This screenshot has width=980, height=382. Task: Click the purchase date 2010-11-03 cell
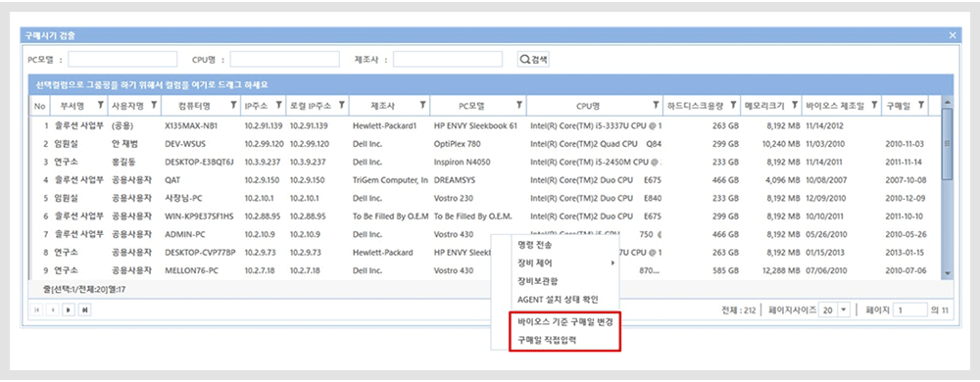tap(906, 144)
